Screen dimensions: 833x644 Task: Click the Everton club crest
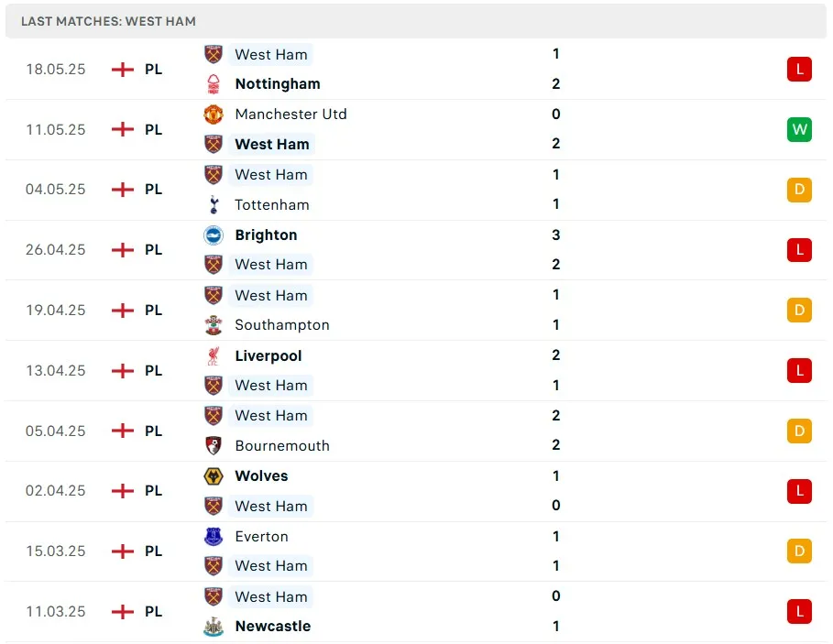tap(214, 536)
